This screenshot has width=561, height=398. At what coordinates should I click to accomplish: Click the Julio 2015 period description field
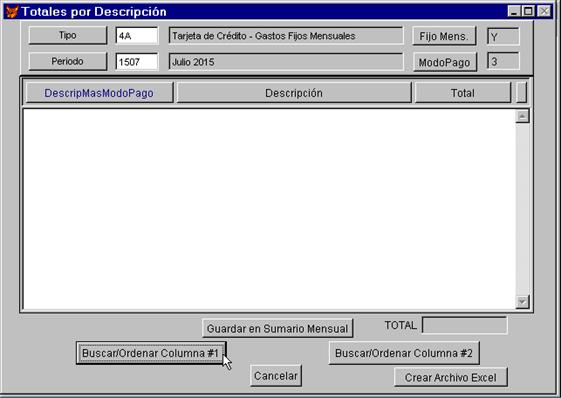[286, 62]
